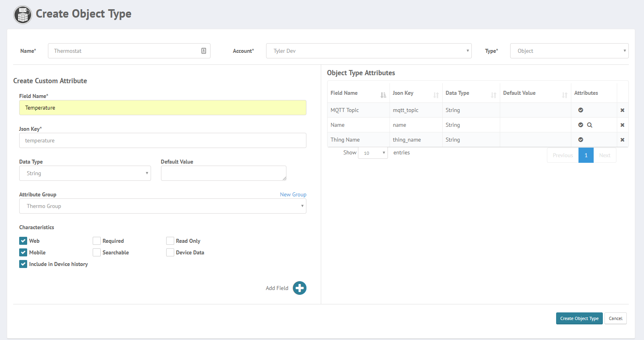This screenshot has height=340, width=644.
Task: Go to the Previous page
Action: point(563,155)
